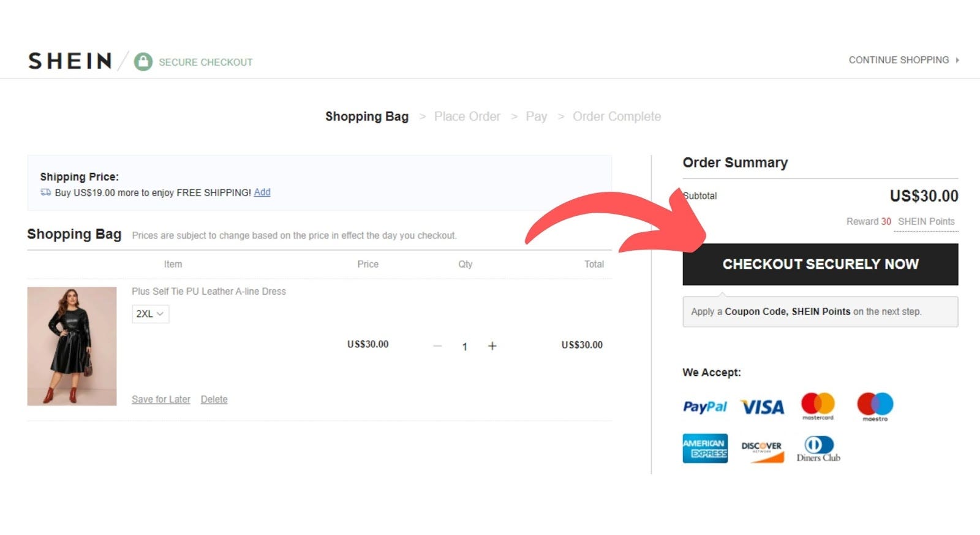Select the Order Complete step
Screen dimensions: 980x535
pyautogui.click(x=617, y=116)
